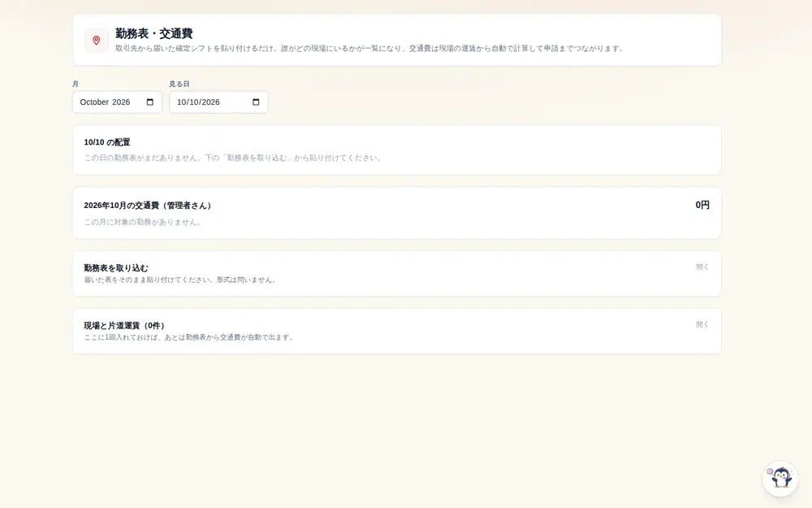This screenshot has width=812, height=508.
Task: Open the month picker calendar icon
Action: pos(150,102)
